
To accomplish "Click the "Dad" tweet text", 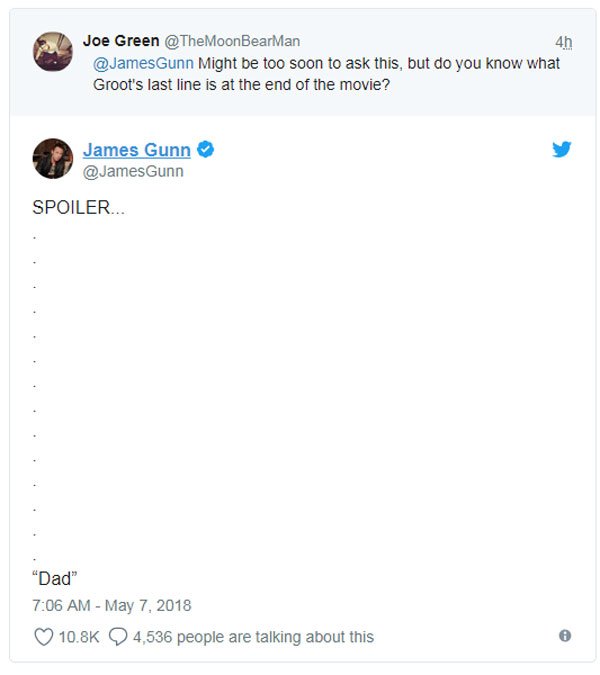I will [55, 578].
